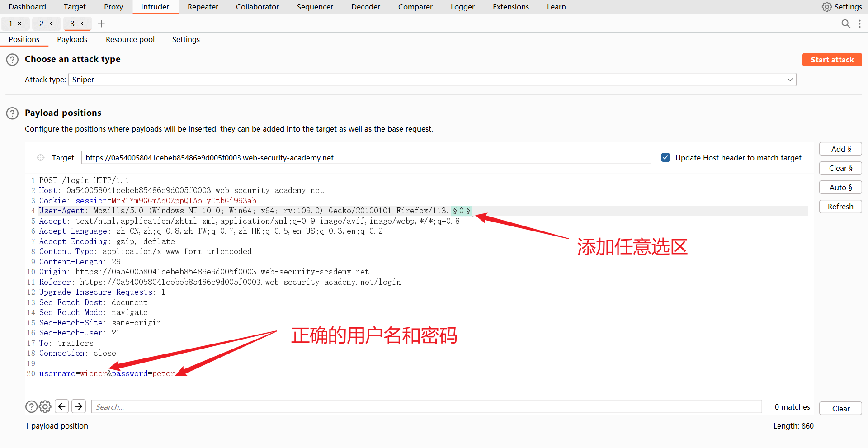This screenshot has height=448, width=868.
Task: Click the Auto § button
Action: point(840,188)
